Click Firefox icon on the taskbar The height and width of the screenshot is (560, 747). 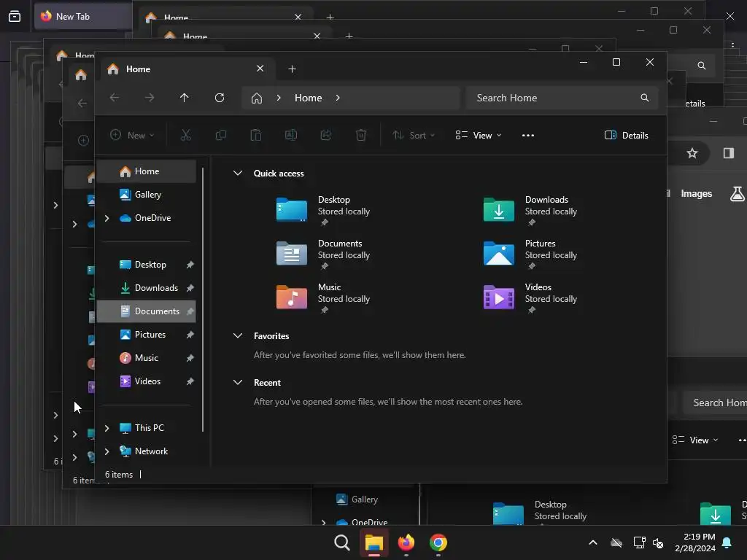pyautogui.click(x=406, y=542)
